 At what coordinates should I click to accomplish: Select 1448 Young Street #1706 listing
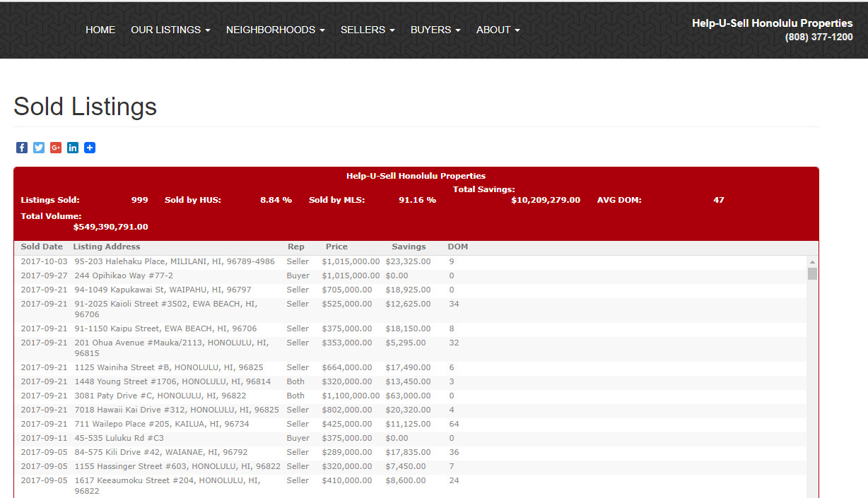tap(172, 381)
